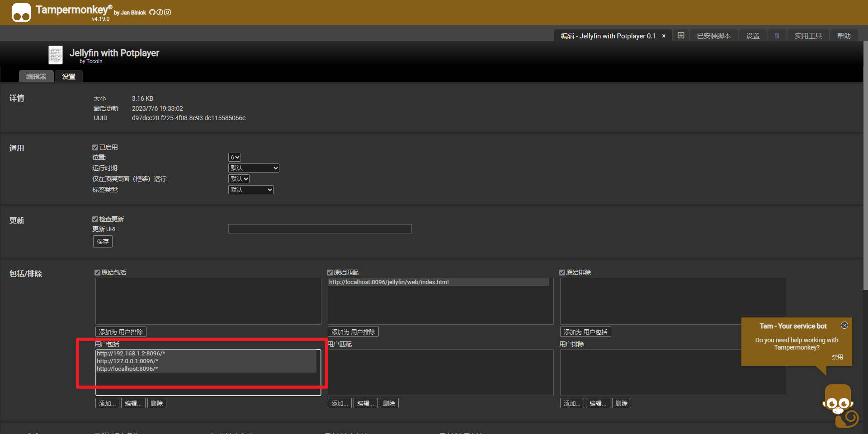This screenshot has height=434, width=868.
Task: Click the Jellyfin with Potplayer script icon
Action: point(56,55)
